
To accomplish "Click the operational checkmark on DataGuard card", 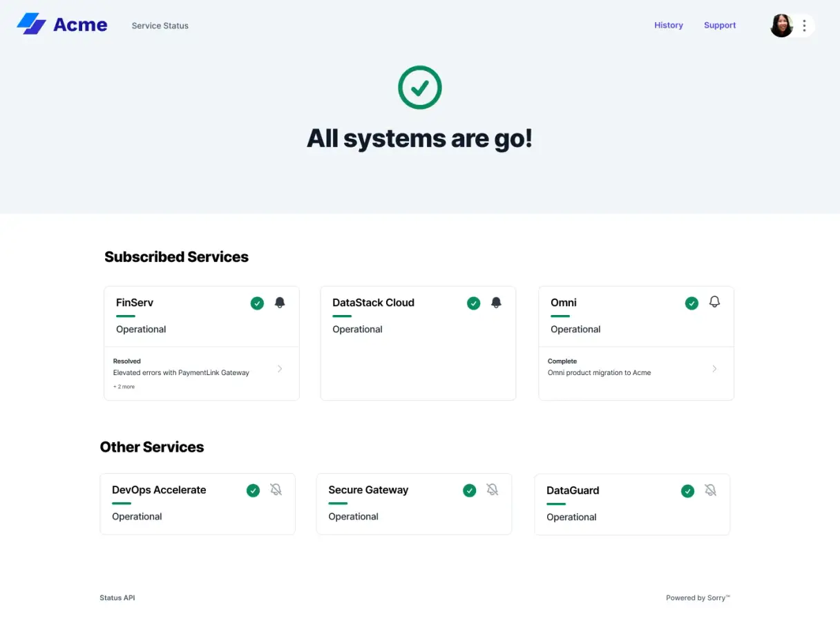I will [688, 490].
